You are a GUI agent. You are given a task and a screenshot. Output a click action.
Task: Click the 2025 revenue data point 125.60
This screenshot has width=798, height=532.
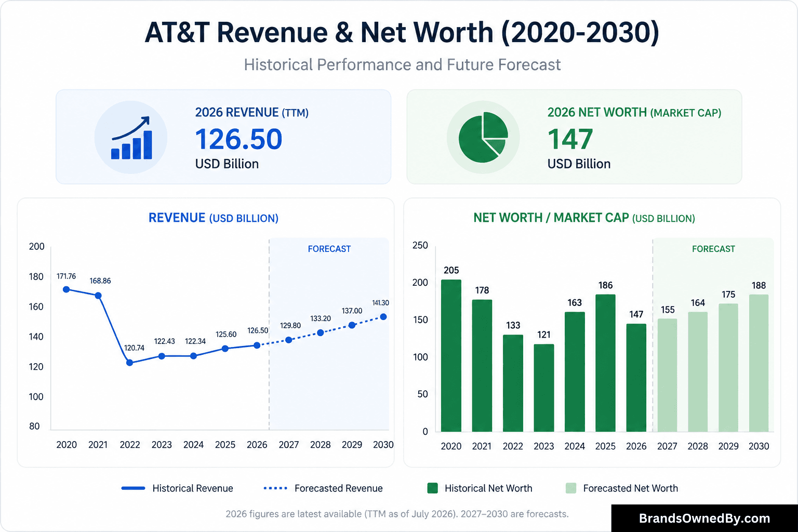click(x=225, y=349)
